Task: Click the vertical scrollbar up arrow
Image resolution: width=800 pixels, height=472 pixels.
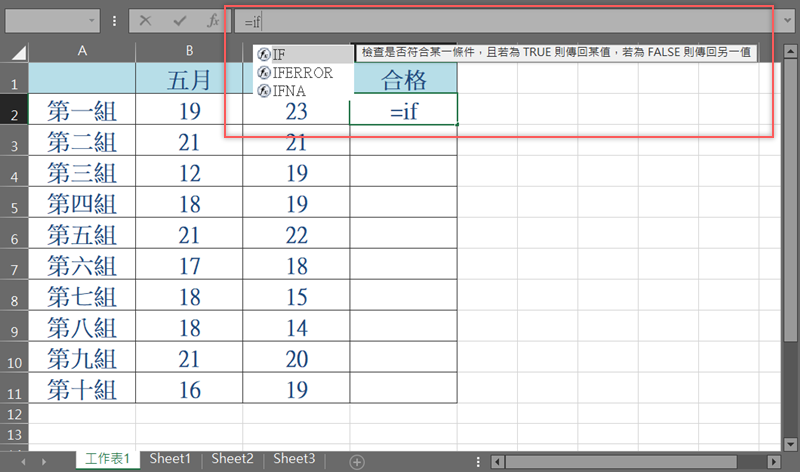Action: point(790,51)
